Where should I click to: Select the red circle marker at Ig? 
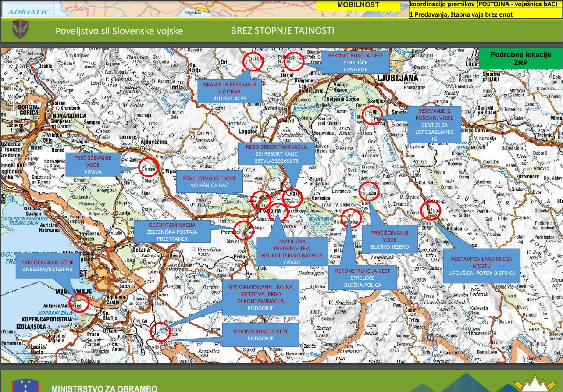click(x=372, y=115)
